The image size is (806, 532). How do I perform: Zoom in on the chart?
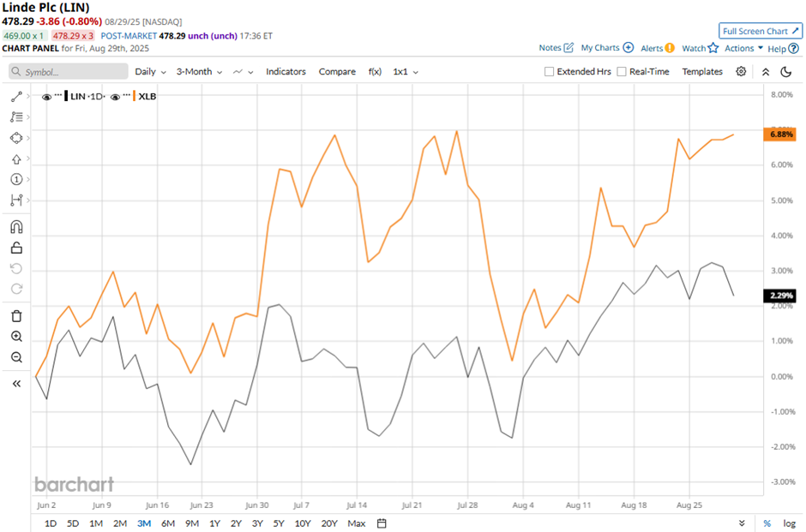16,337
